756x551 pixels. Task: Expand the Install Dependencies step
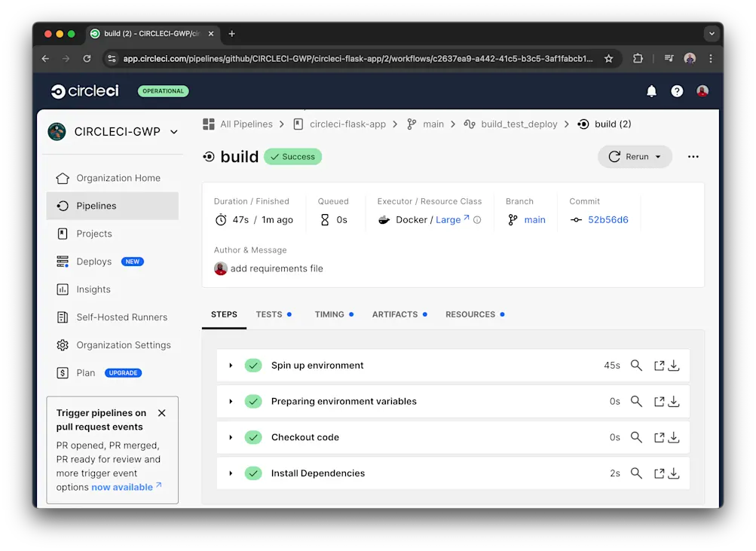(231, 473)
